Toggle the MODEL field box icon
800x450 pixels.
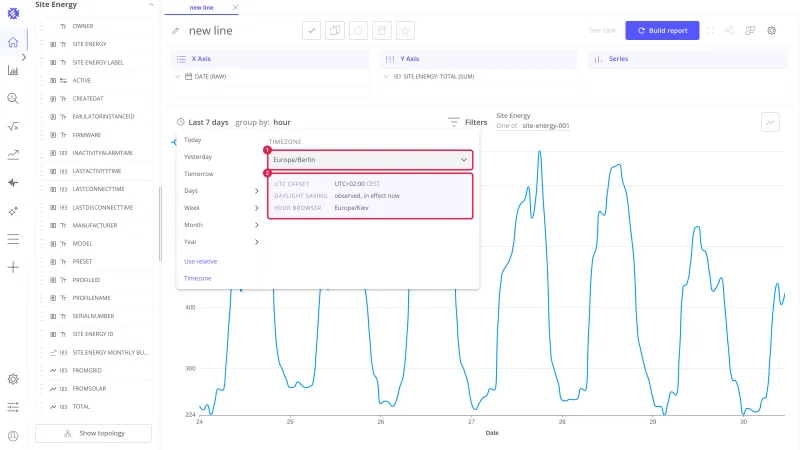pos(53,244)
